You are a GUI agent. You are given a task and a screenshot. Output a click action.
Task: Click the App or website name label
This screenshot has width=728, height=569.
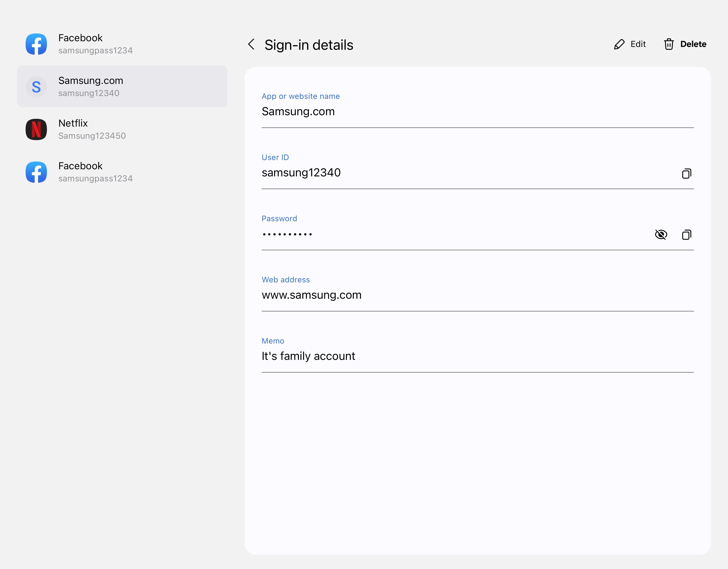(x=301, y=96)
